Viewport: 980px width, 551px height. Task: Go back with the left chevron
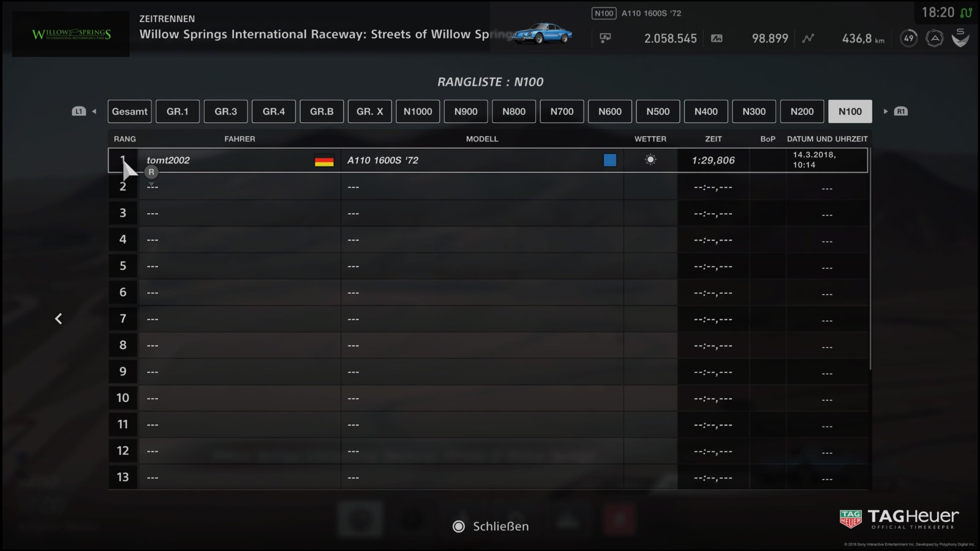(x=58, y=318)
